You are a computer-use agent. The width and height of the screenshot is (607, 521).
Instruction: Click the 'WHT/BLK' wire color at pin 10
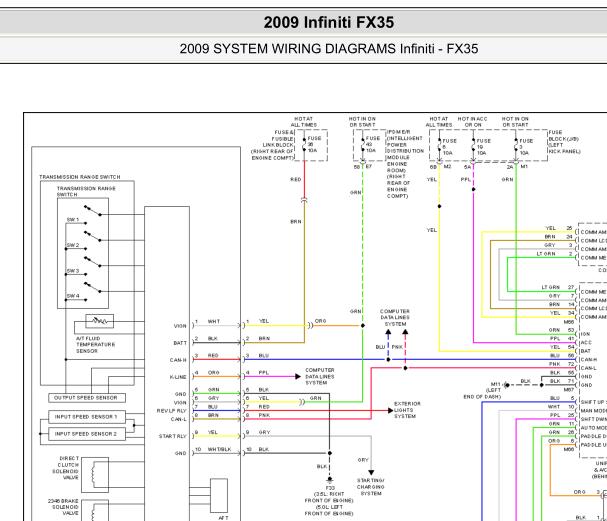point(219,449)
